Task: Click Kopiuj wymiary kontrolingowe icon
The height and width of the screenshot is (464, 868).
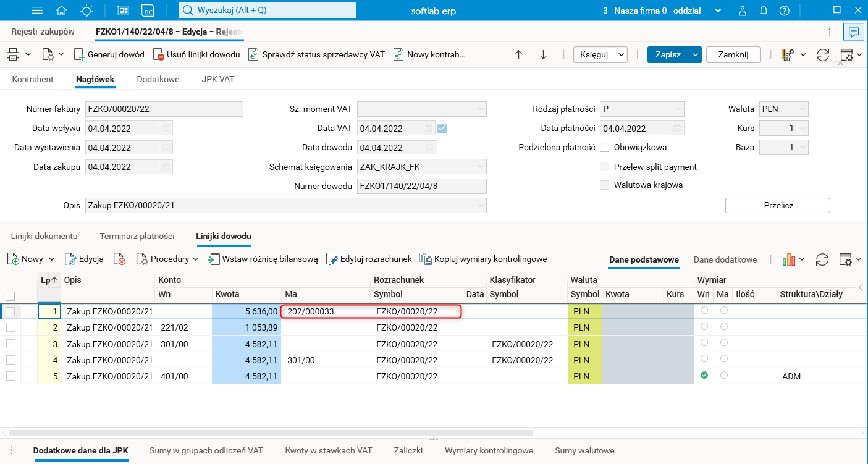Action: (425, 259)
